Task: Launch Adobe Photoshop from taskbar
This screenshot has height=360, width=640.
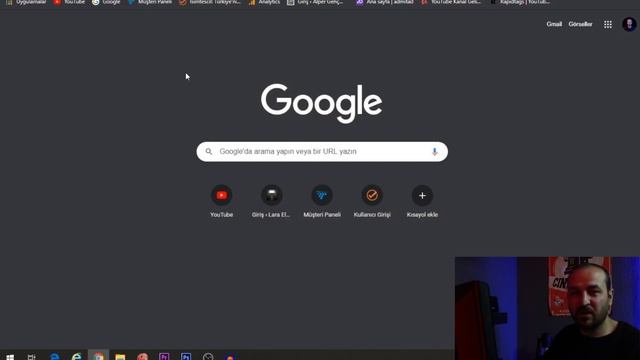Action: 186,357
